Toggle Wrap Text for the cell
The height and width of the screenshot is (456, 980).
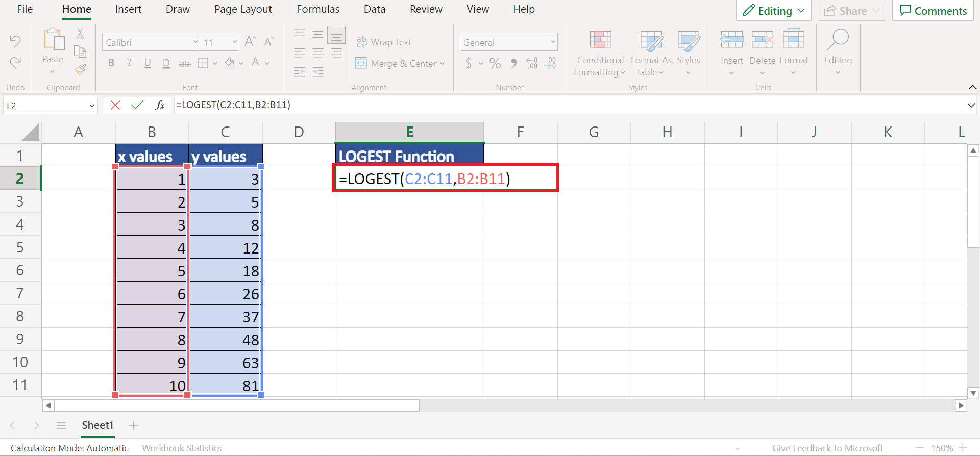coord(384,42)
